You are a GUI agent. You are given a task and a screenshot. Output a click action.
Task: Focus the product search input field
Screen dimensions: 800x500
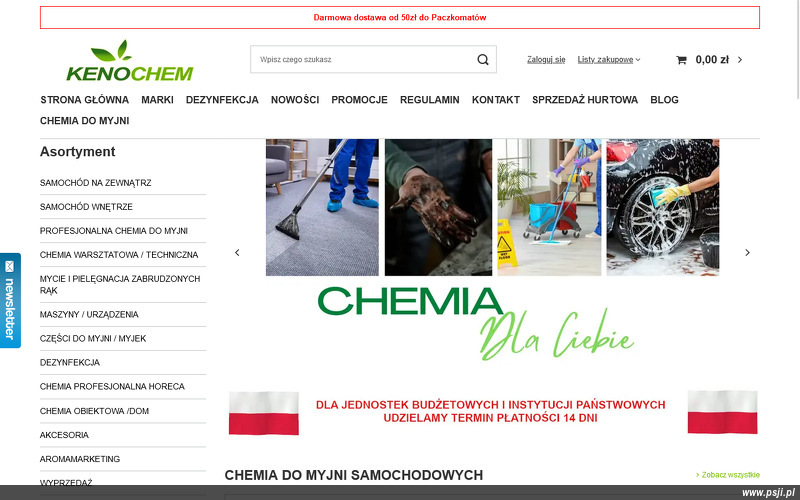click(x=363, y=60)
